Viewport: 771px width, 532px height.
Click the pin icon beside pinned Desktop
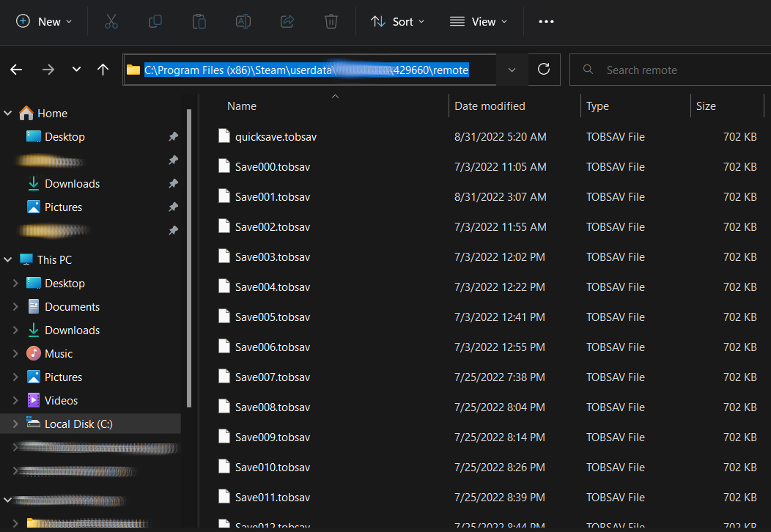click(173, 137)
